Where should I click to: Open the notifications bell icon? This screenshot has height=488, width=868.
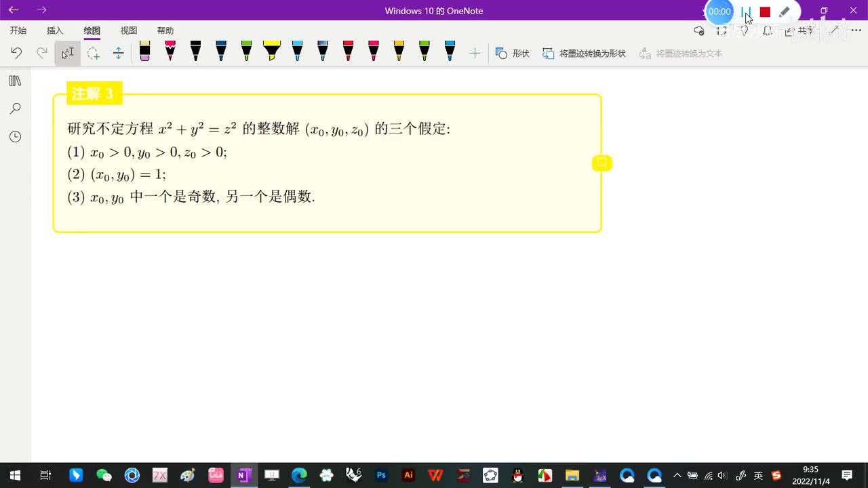[x=767, y=30]
